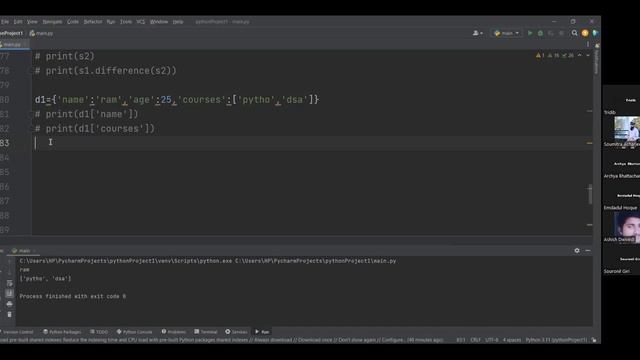
Task: Open the code-with-me user icon
Action: pos(477,33)
